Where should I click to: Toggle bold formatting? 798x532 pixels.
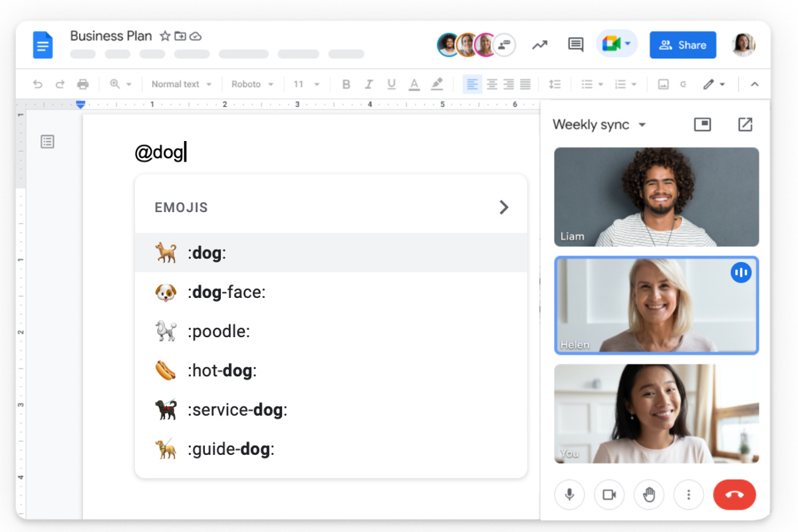(346, 84)
